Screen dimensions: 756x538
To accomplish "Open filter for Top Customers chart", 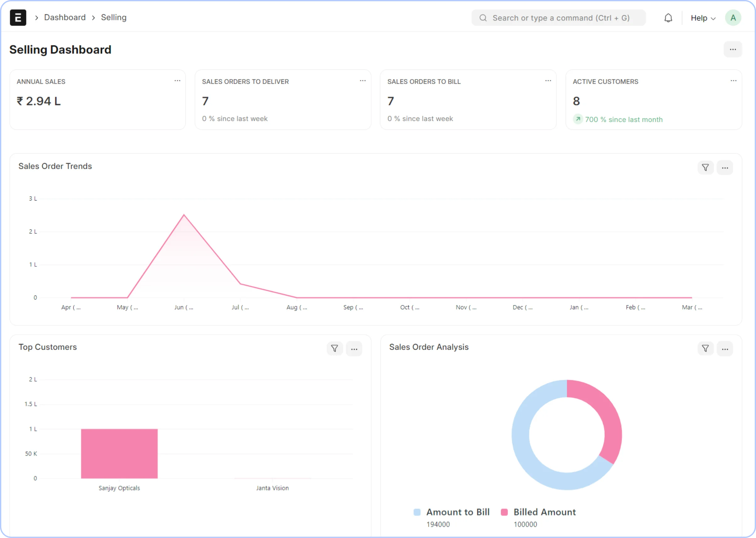I will pyautogui.click(x=334, y=349).
